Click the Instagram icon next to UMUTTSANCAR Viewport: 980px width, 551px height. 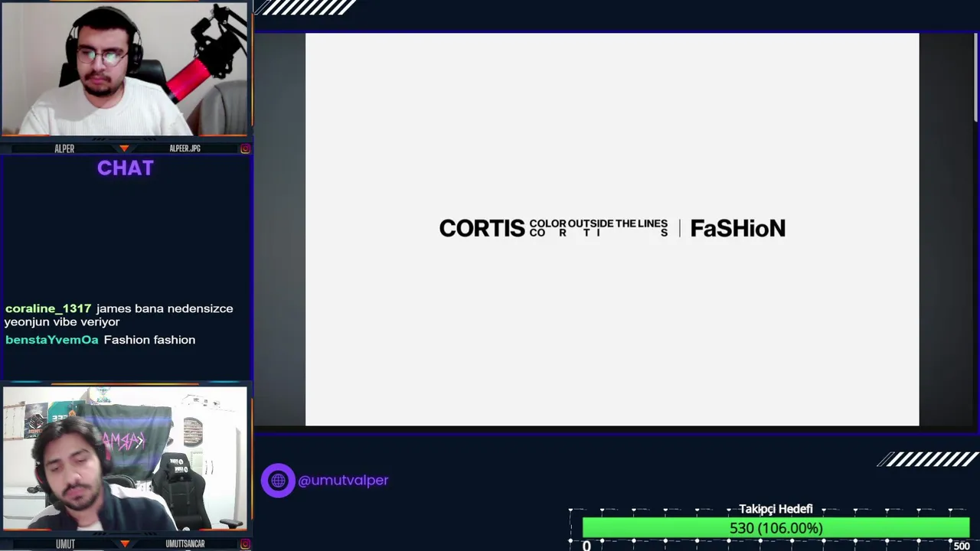[x=245, y=544]
